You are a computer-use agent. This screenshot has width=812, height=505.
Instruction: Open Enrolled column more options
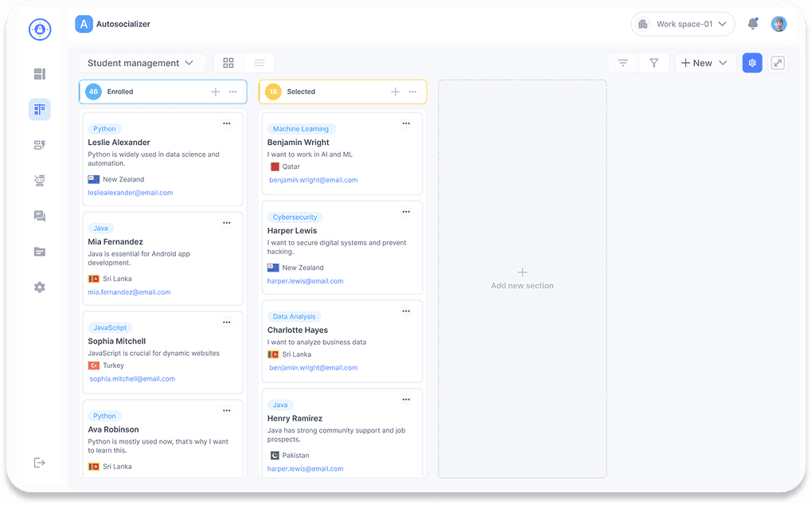(x=233, y=92)
